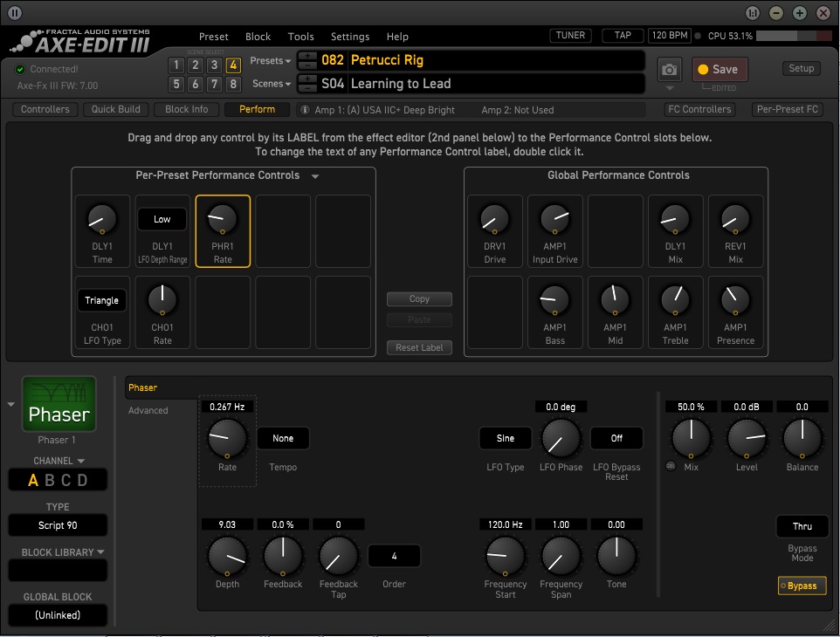Click the Phaser Rate knob

click(x=227, y=438)
